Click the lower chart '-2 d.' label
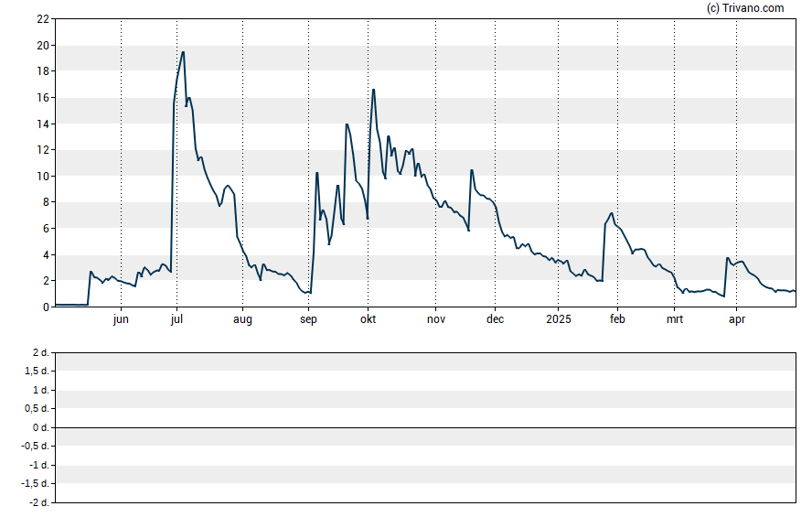812x517 pixels. point(38,502)
